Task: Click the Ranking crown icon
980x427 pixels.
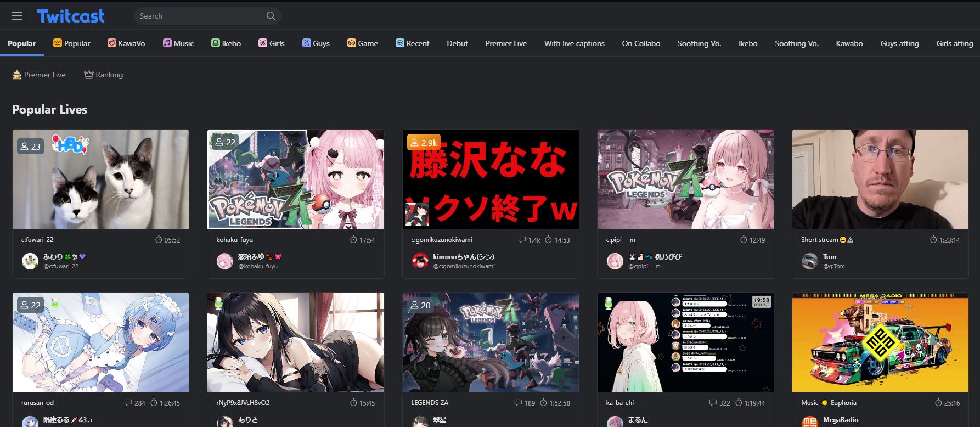Action: coord(88,75)
